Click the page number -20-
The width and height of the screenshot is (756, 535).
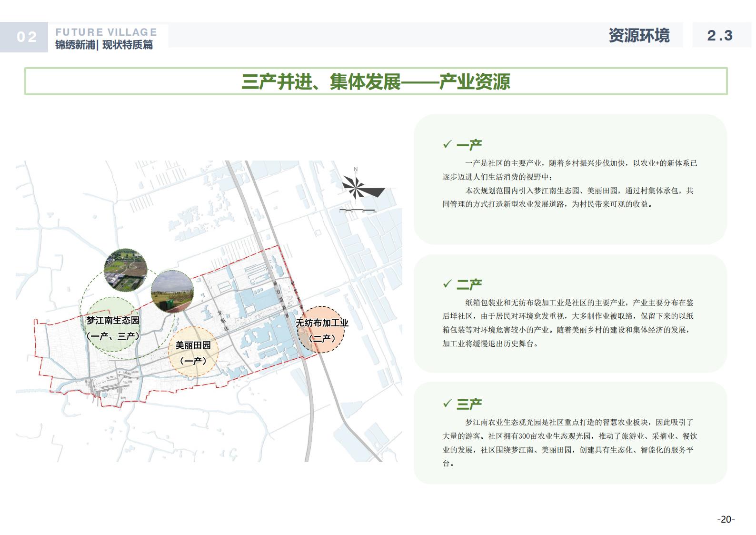(x=726, y=519)
